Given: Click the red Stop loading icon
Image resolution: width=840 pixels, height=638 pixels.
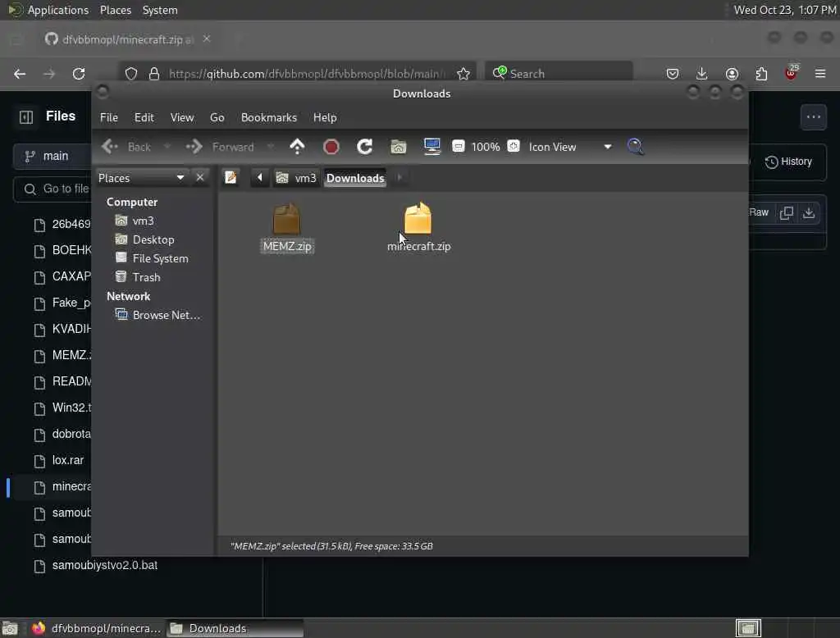Looking at the screenshot, I should 331,146.
